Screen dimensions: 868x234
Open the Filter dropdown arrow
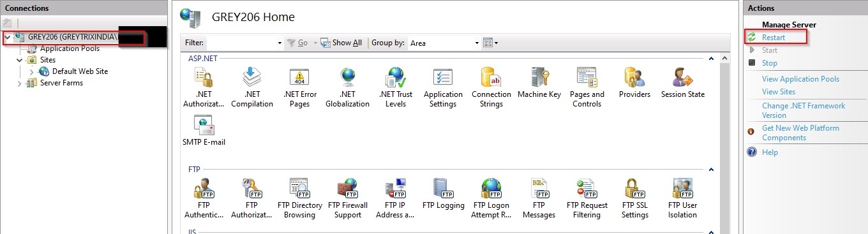280,43
